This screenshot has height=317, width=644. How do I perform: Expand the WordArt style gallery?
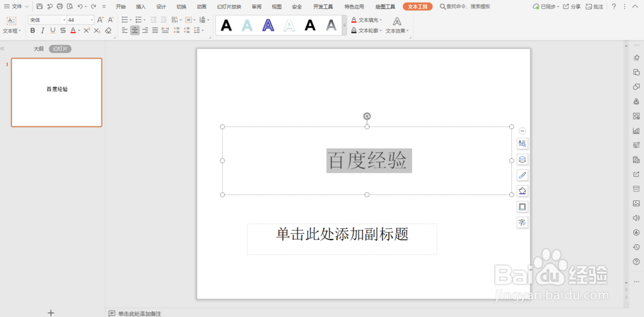coord(345,26)
